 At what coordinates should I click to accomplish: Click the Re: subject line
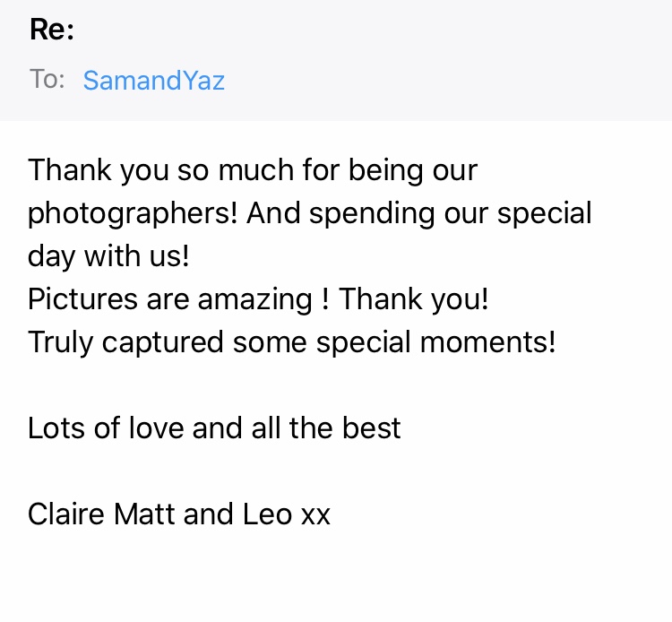(x=52, y=30)
